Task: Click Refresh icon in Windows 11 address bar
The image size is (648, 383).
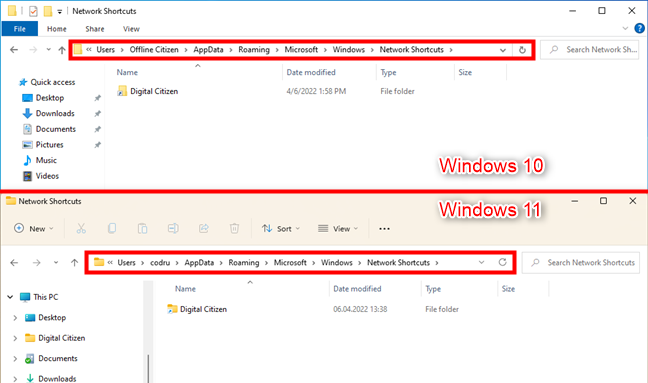Action: pos(503,262)
